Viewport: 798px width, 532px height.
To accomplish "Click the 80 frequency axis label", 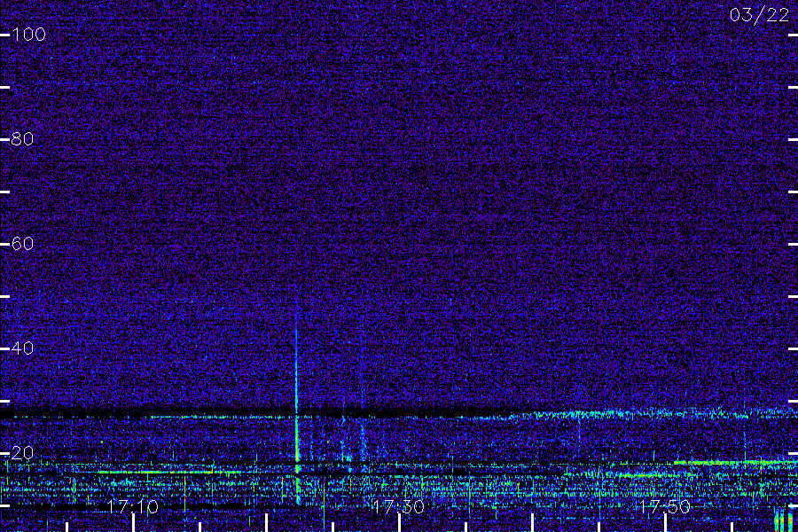I will coord(22,139).
